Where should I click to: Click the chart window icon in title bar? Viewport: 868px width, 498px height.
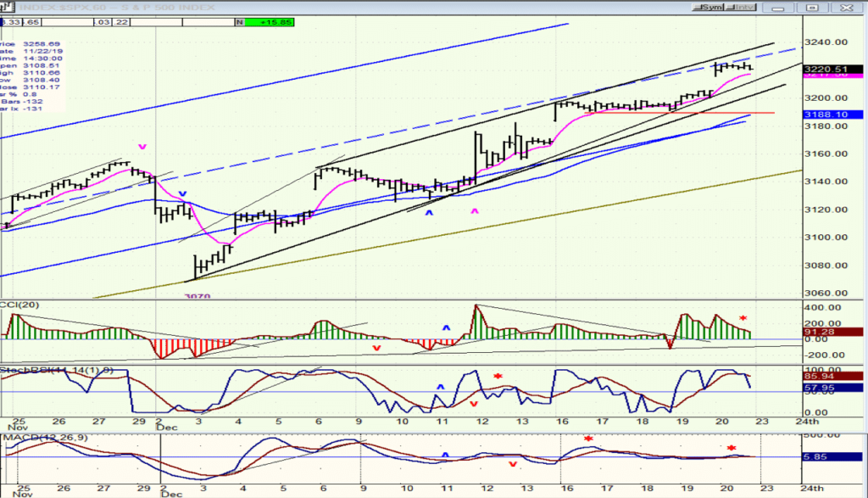7,7
